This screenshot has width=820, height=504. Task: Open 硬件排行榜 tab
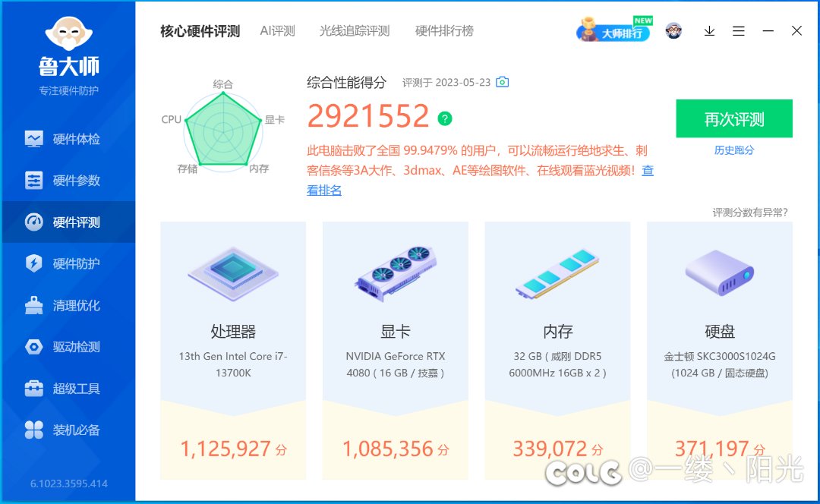click(x=444, y=31)
